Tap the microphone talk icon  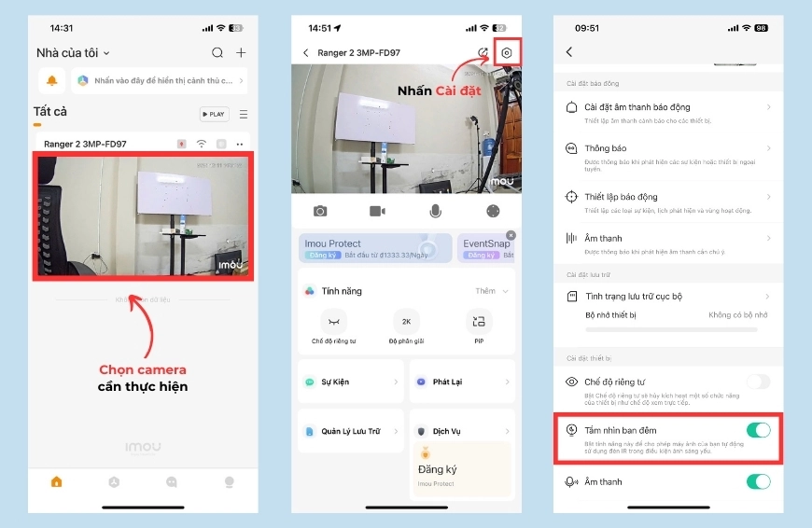(x=436, y=211)
